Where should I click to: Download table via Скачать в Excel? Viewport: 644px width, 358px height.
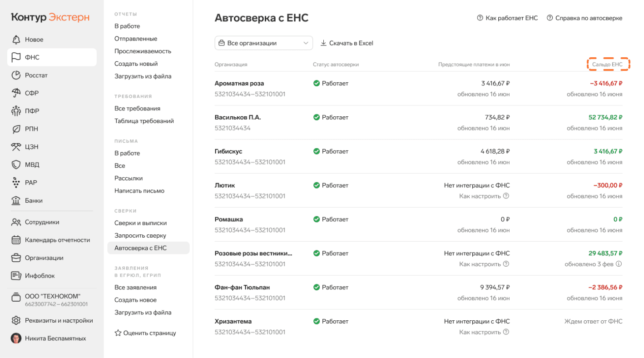tap(347, 43)
